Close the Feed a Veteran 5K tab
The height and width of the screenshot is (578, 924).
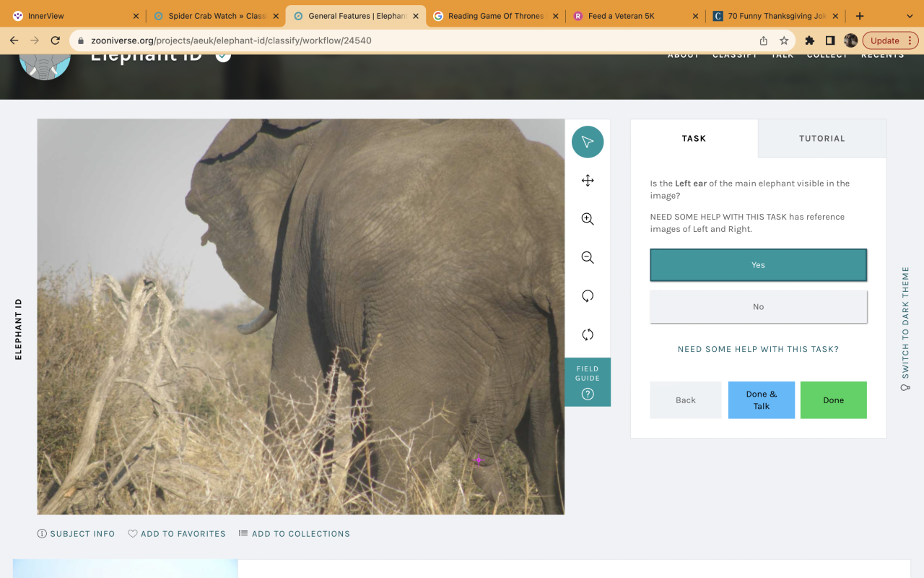[x=696, y=16]
